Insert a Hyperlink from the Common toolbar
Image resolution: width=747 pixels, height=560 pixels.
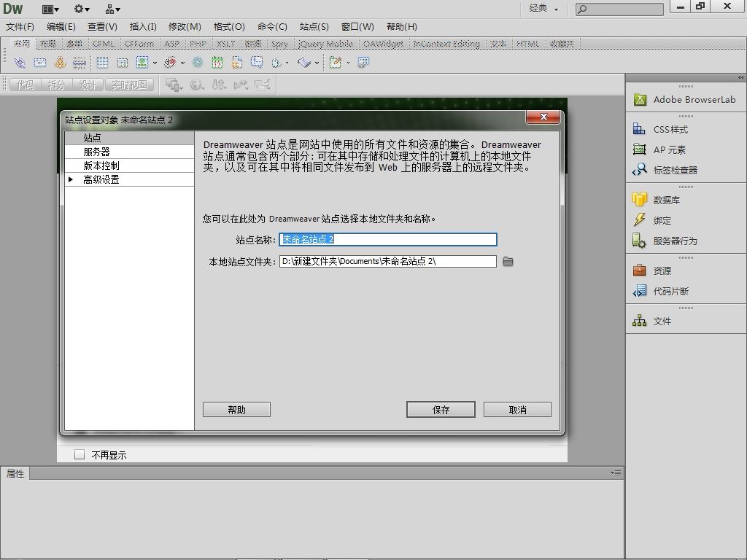[x=20, y=62]
